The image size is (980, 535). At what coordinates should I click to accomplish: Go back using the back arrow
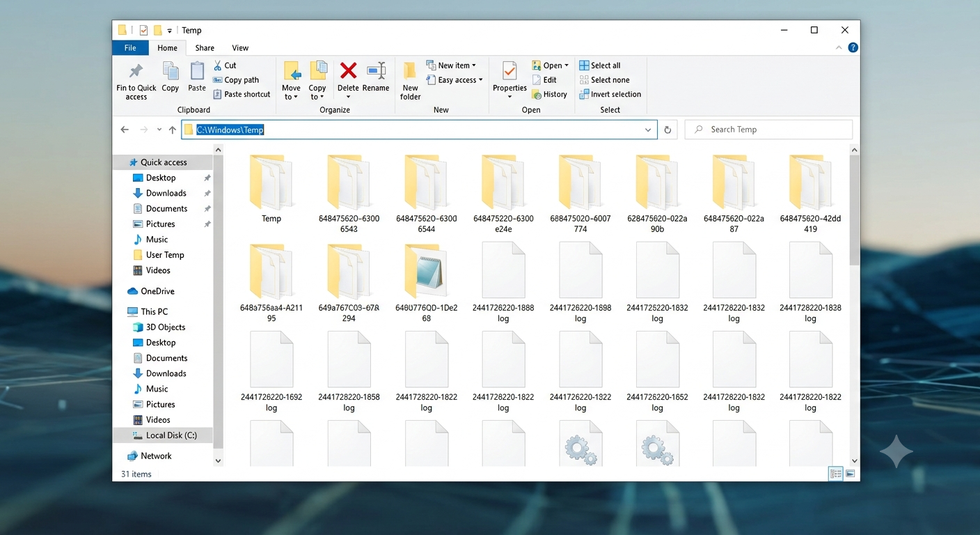tap(125, 130)
